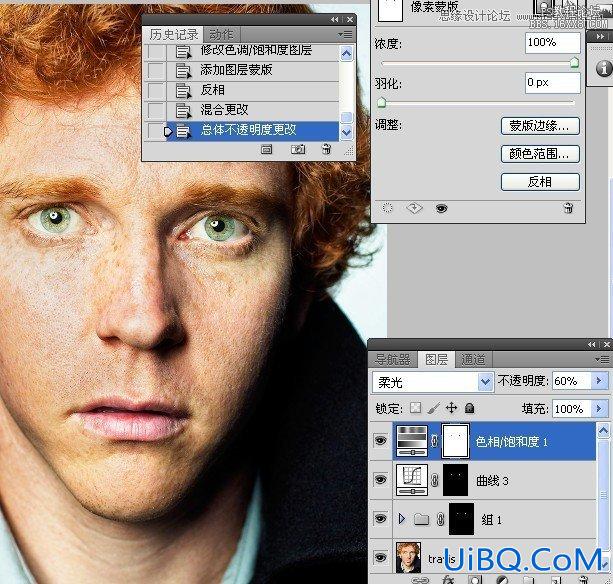Select the 组 1 mask thumbnail
This screenshot has width=613, height=584.
click(x=461, y=519)
